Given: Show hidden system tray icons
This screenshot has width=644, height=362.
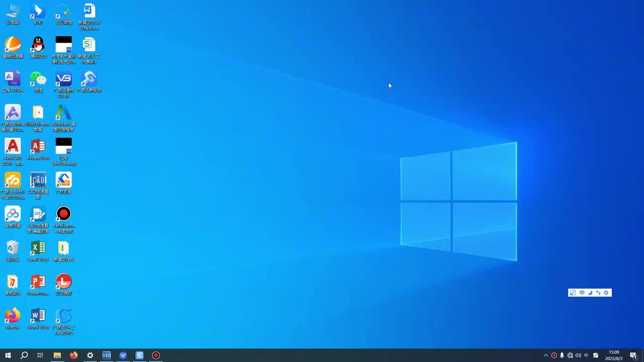Looking at the screenshot, I should [x=546, y=355].
